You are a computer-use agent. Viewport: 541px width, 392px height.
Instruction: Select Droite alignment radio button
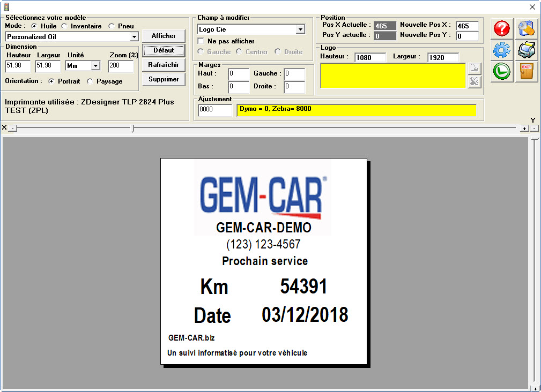(x=277, y=51)
